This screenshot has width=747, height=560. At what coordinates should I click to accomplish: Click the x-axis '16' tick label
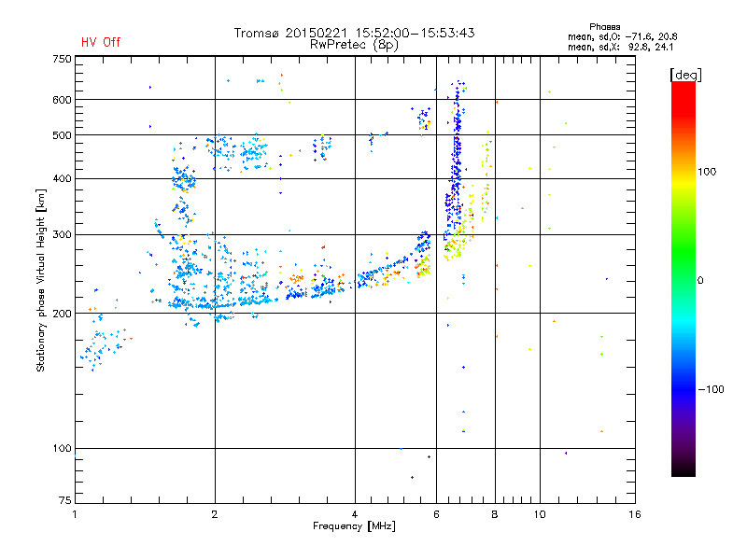[x=635, y=514]
